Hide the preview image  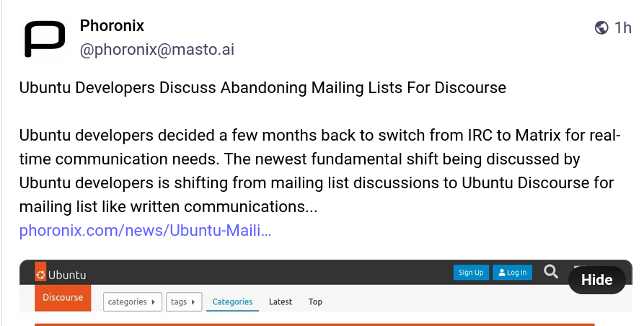tap(596, 280)
